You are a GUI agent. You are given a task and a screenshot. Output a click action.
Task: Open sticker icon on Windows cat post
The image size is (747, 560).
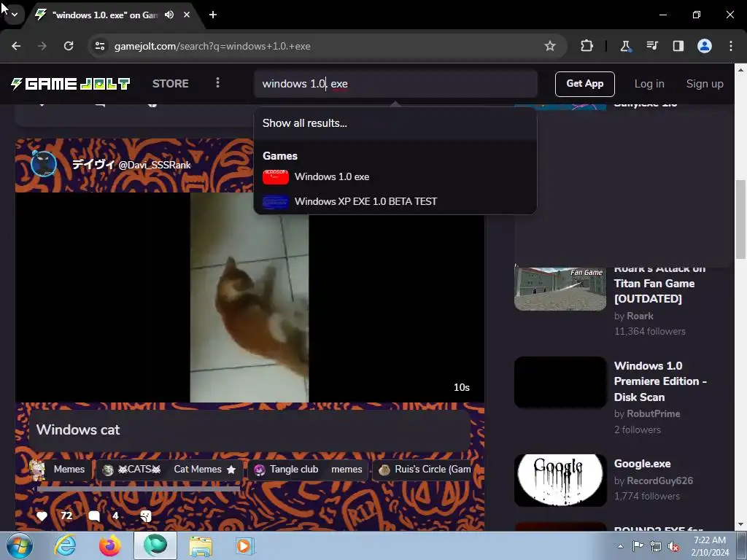coord(146,516)
